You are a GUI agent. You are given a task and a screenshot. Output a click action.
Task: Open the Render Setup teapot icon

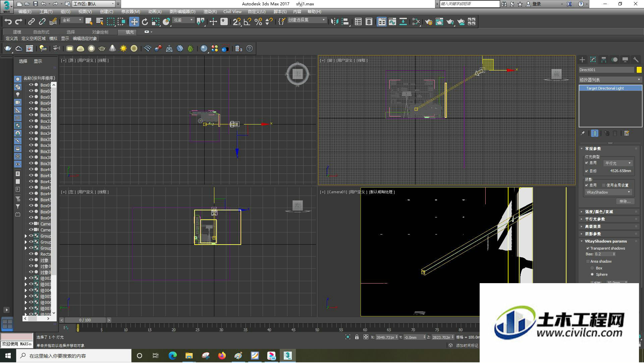click(429, 22)
